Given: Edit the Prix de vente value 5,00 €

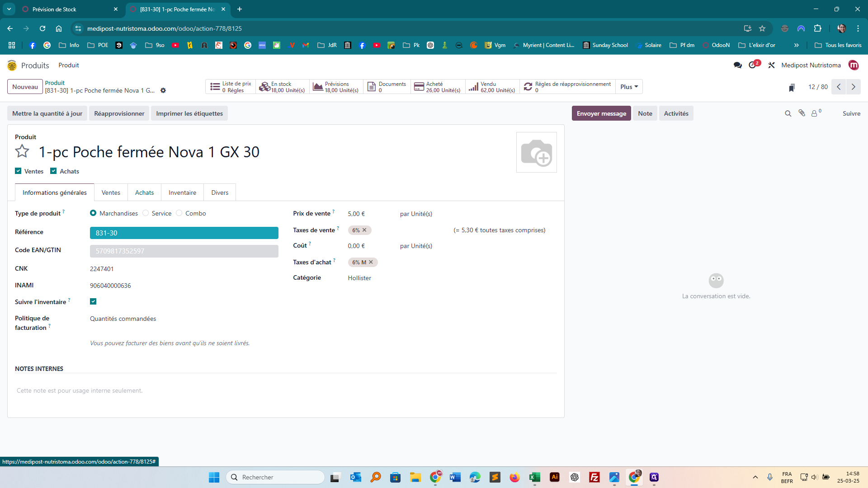Looking at the screenshot, I should point(356,214).
